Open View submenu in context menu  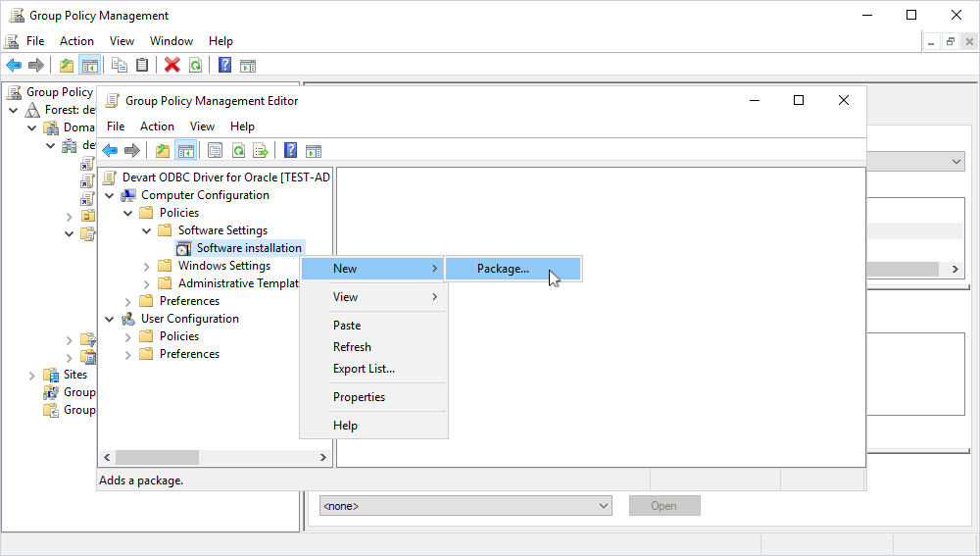click(x=373, y=297)
